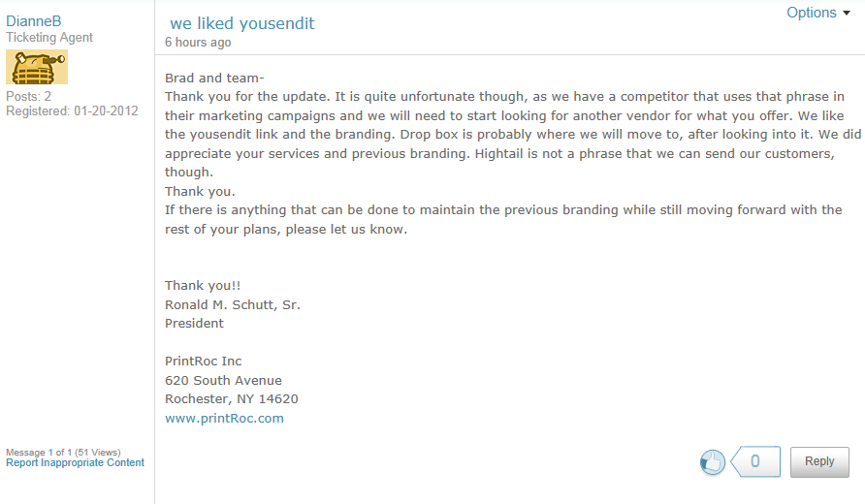Click the 620 South Avenue address line
This screenshot has height=504, width=865.
click(x=223, y=380)
